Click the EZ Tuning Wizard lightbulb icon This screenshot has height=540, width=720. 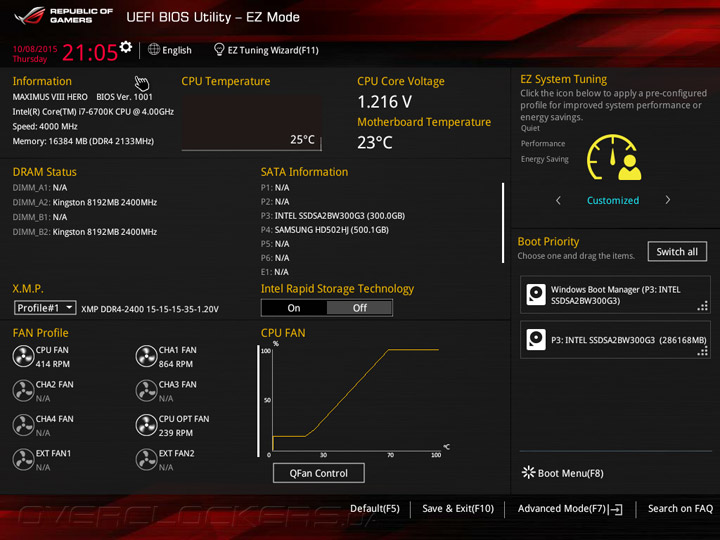[x=219, y=49]
